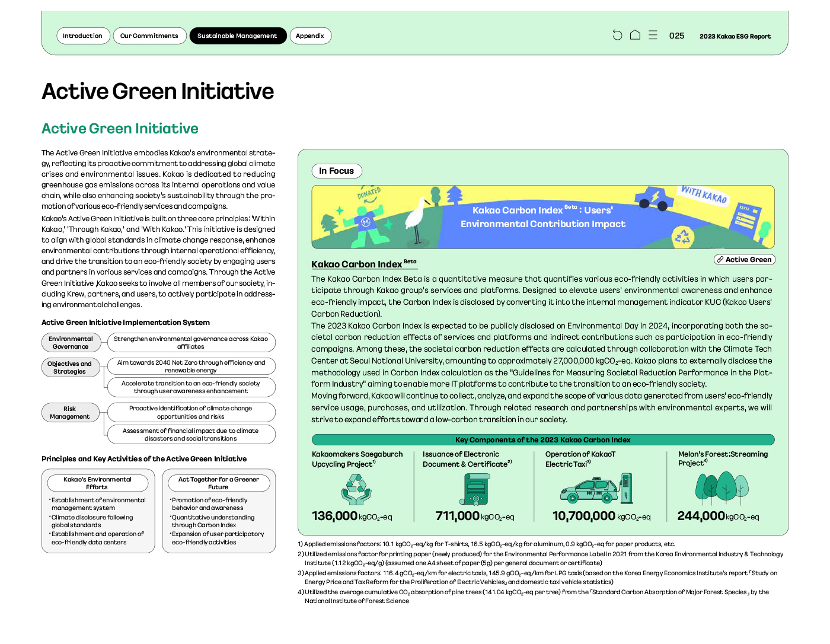Click Principles and Key Activities heading
This screenshot has height=644, width=830.
point(144,459)
